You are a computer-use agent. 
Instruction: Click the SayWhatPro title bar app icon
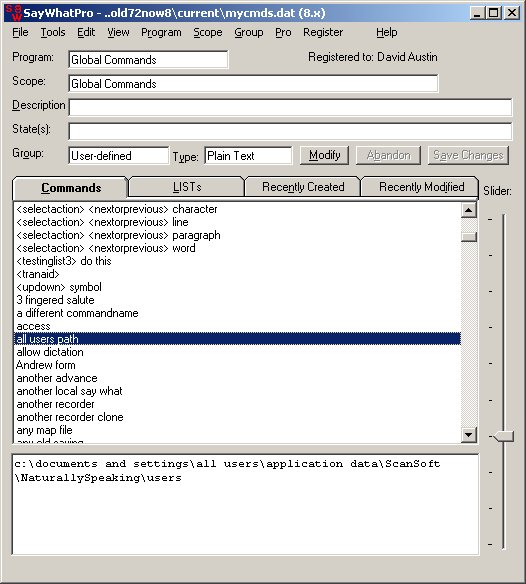click(13, 13)
